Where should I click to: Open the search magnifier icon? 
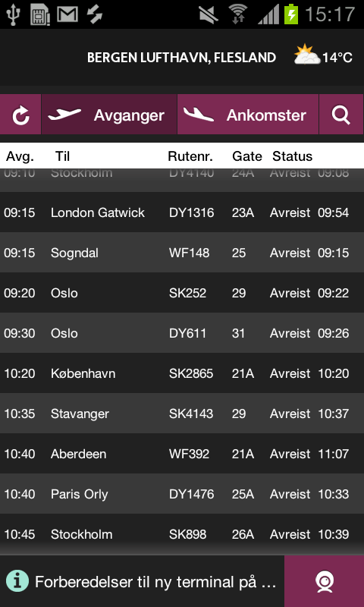[x=341, y=115]
